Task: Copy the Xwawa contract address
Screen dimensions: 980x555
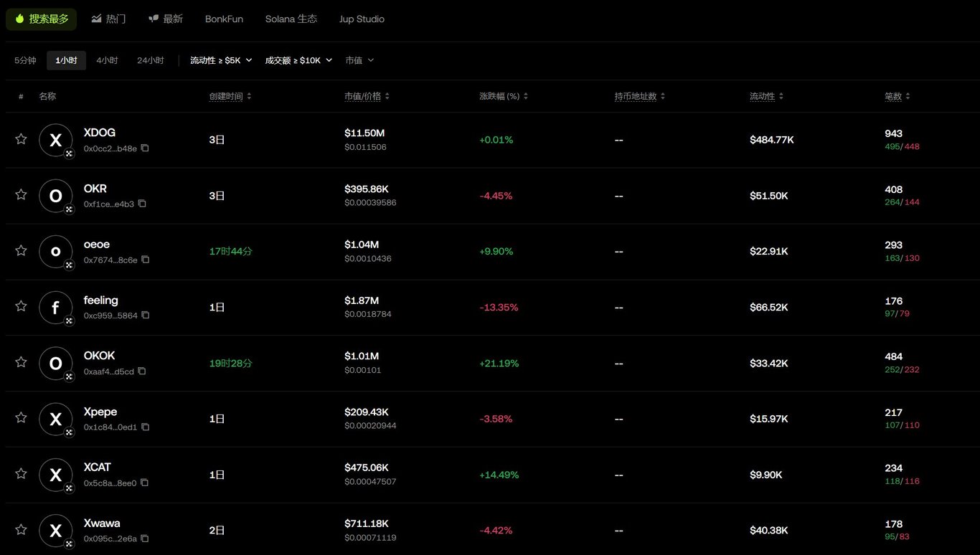Action: click(145, 539)
